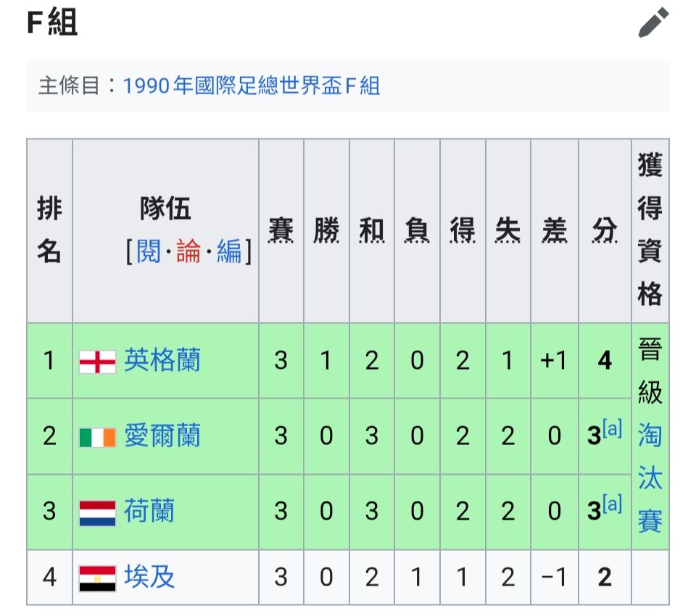Open the 愛爾蘭 team link
The image size is (696, 616).
pyautogui.click(x=162, y=436)
